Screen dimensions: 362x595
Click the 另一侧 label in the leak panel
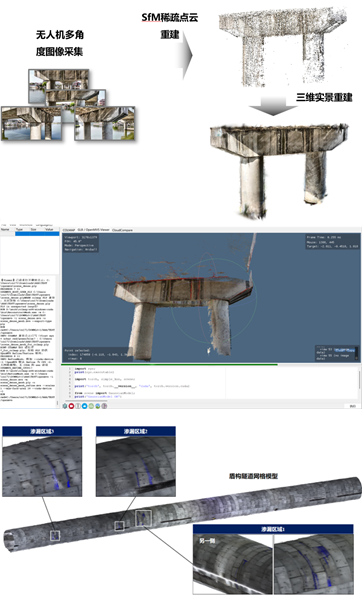coord(207,540)
